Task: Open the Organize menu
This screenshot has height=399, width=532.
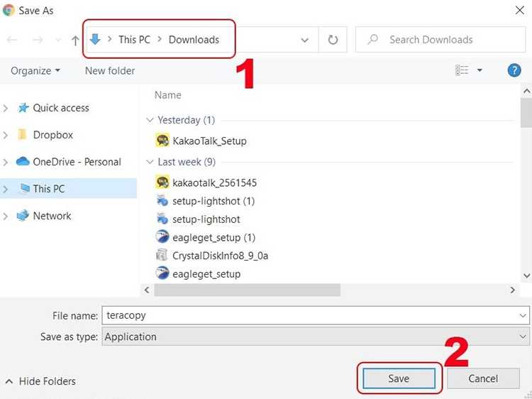Action: coord(35,70)
